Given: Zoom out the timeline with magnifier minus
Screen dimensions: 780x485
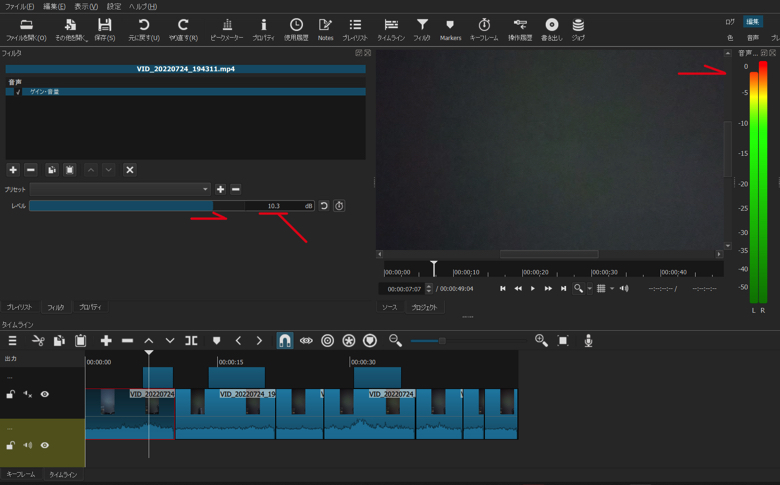Looking at the screenshot, I should [395, 341].
